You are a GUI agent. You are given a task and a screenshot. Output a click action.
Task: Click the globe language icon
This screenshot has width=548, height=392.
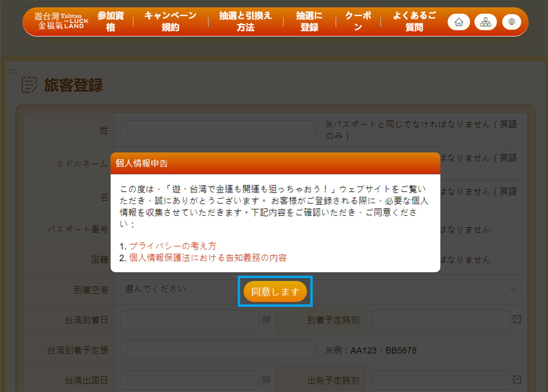[x=511, y=22]
